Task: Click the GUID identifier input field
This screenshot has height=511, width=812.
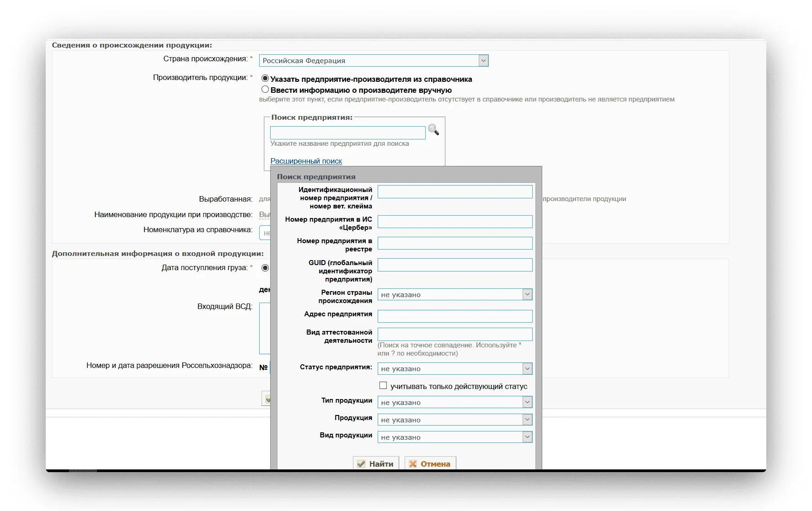Action: click(455, 265)
